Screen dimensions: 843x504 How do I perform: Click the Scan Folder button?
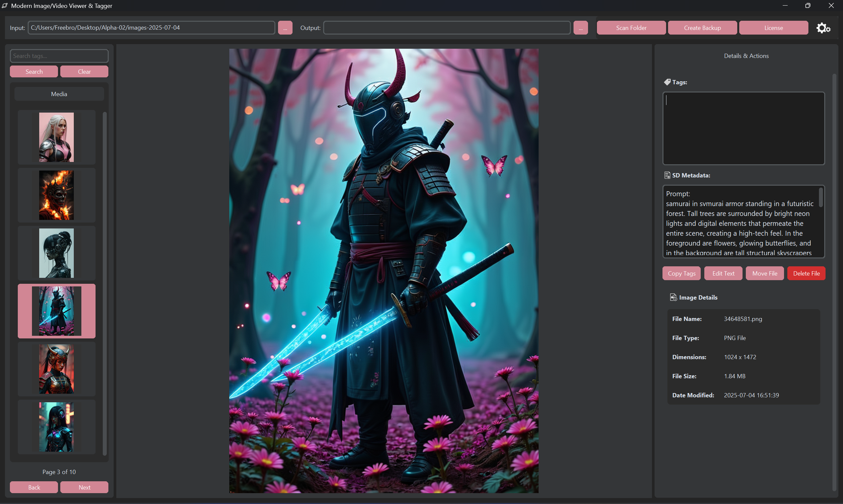tap(631, 28)
